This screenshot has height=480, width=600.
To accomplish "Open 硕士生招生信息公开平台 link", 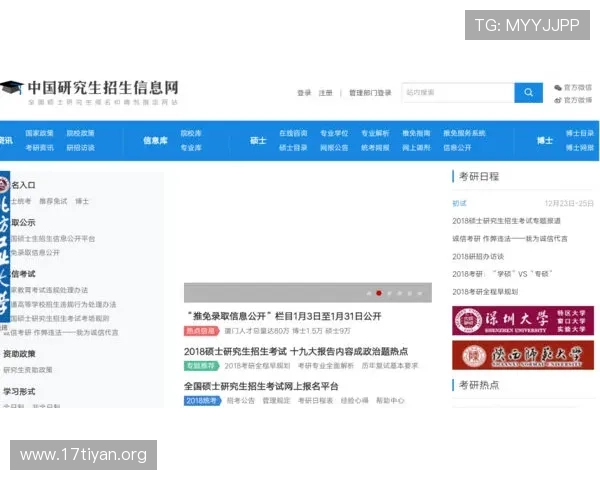I will [53, 239].
